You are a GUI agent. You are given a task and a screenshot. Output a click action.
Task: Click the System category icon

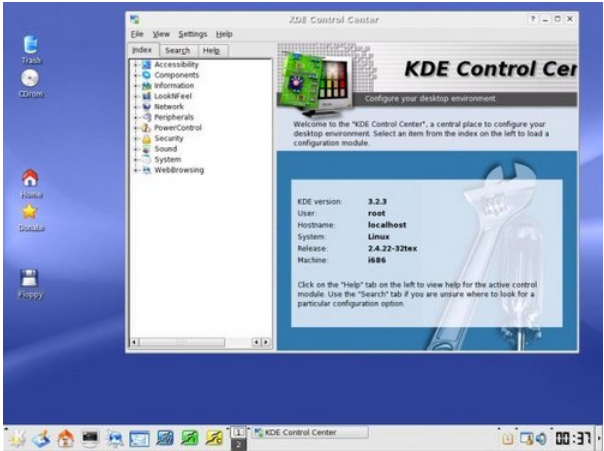[x=146, y=159]
